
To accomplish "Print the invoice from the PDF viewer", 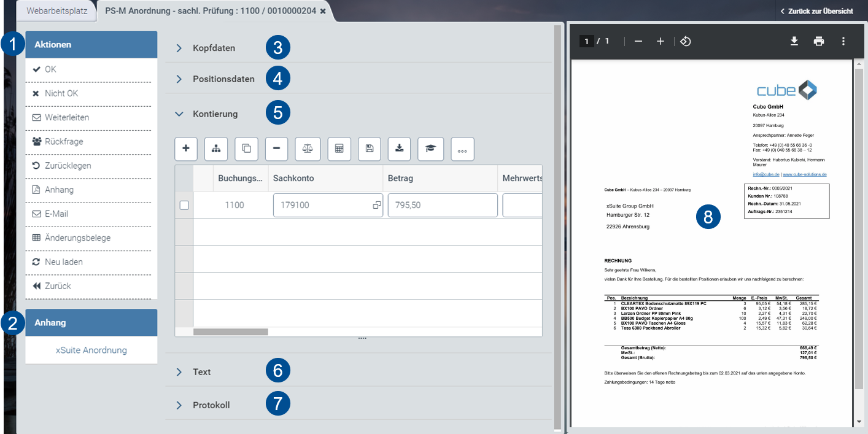I will (819, 41).
